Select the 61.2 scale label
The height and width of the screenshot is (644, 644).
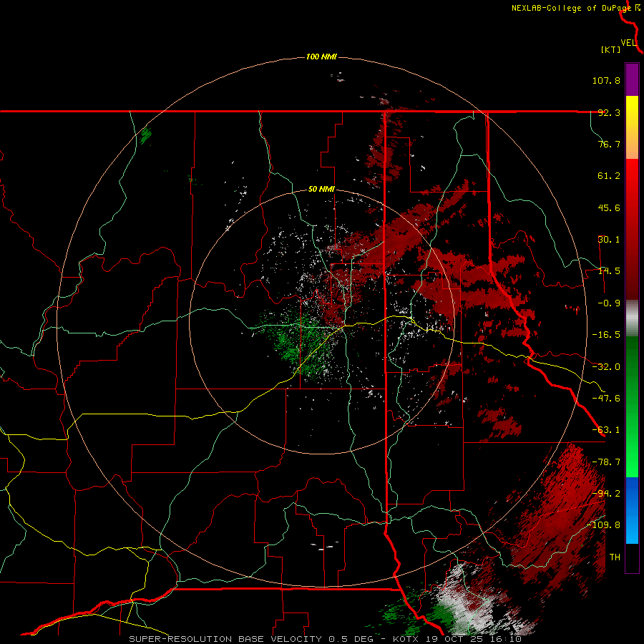609,176
